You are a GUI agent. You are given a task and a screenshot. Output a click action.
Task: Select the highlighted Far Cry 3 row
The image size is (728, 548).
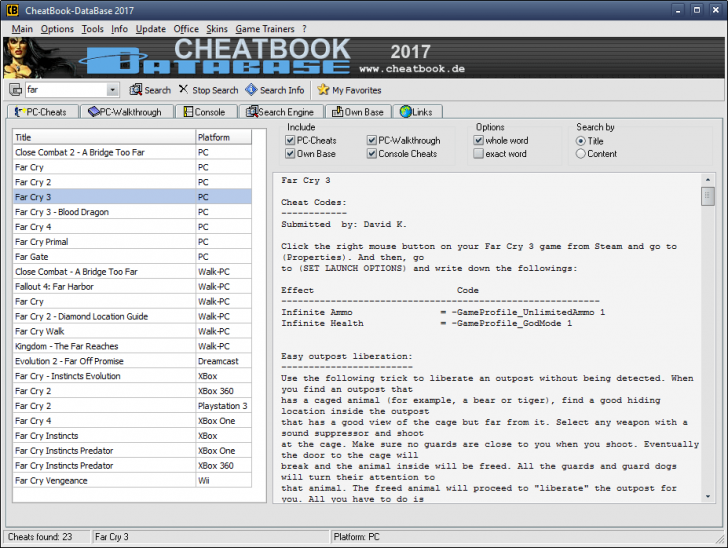pyautogui.click(x=132, y=197)
